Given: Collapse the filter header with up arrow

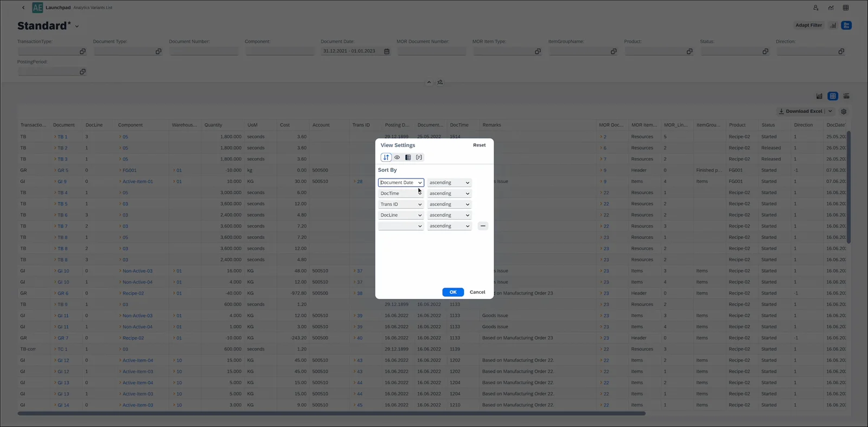Looking at the screenshot, I should point(429,82).
